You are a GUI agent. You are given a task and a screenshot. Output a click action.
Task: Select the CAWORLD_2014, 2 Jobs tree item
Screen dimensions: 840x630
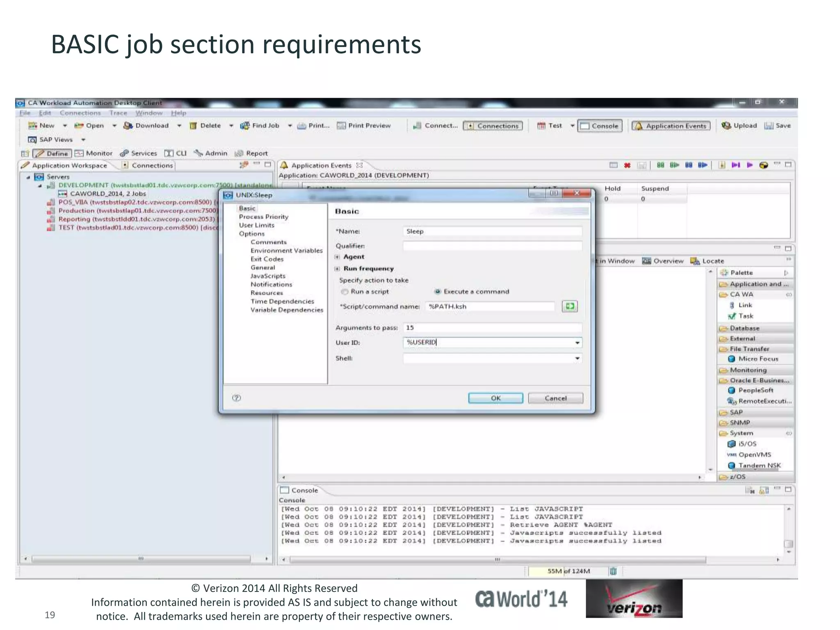pyautogui.click(x=102, y=194)
